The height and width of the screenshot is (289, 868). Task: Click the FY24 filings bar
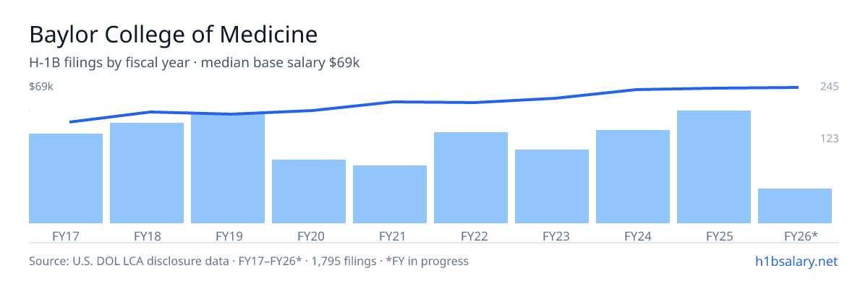tap(633, 177)
